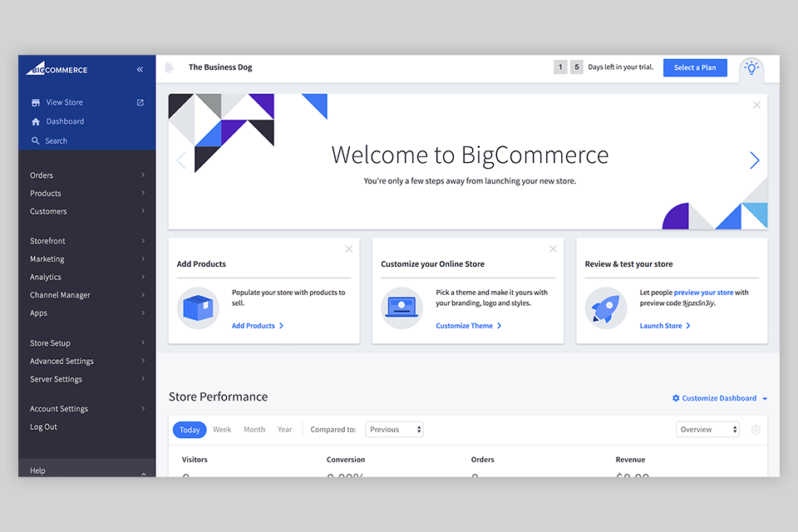
Task: Click Log Out in sidebar
Action: click(44, 426)
